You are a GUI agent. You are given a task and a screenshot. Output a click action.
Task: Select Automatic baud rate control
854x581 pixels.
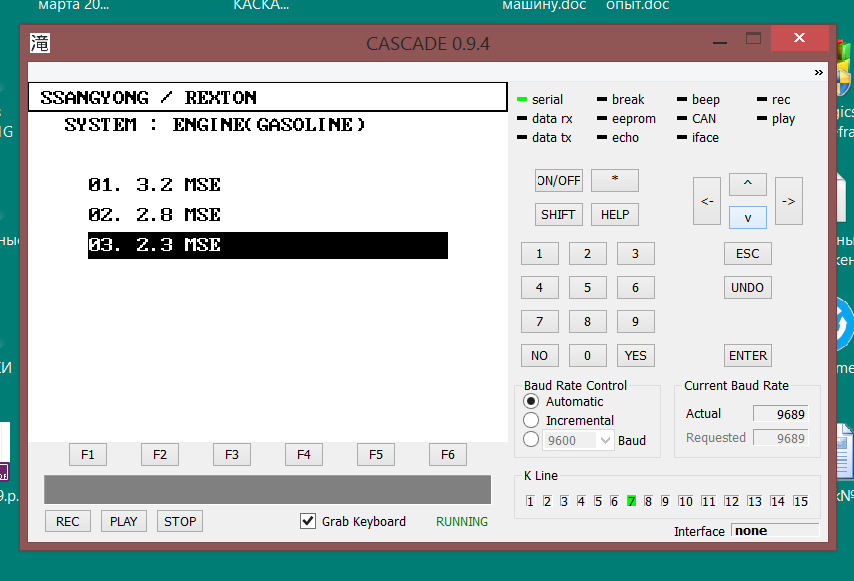(531, 401)
